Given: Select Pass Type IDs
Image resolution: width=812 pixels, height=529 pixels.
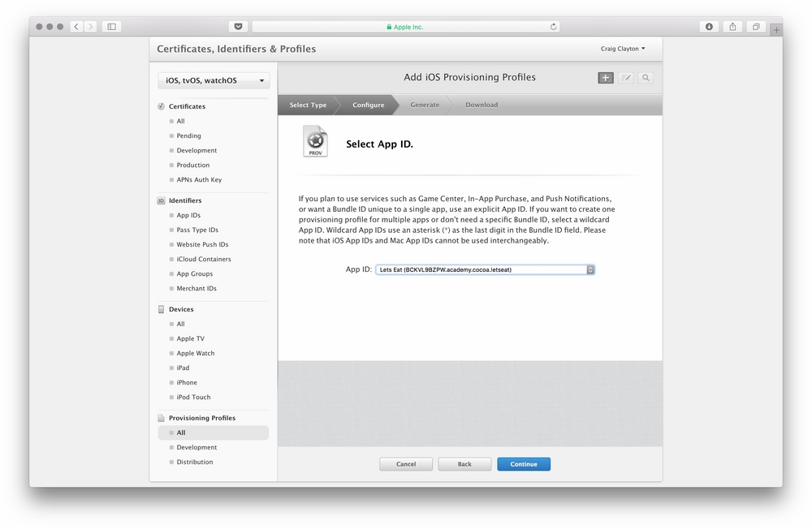Looking at the screenshot, I should [x=197, y=230].
